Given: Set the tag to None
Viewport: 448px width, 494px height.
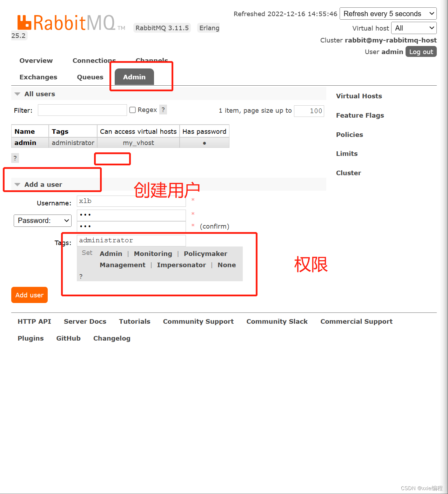Looking at the screenshot, I should coord(227,265).
